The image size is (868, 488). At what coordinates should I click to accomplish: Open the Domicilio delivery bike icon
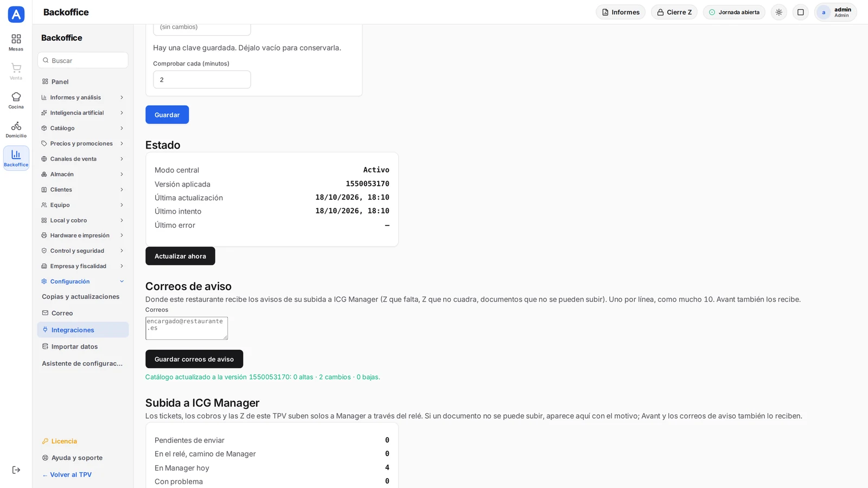click(x=16, y=129)
